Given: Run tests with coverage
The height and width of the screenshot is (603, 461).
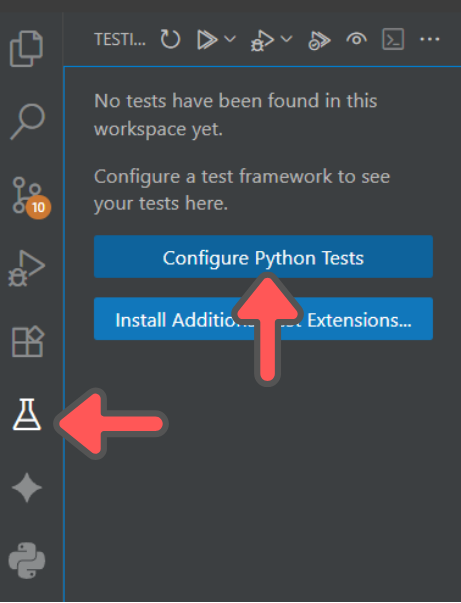Looking at the screenshot, I should click(x=319, y=40).
